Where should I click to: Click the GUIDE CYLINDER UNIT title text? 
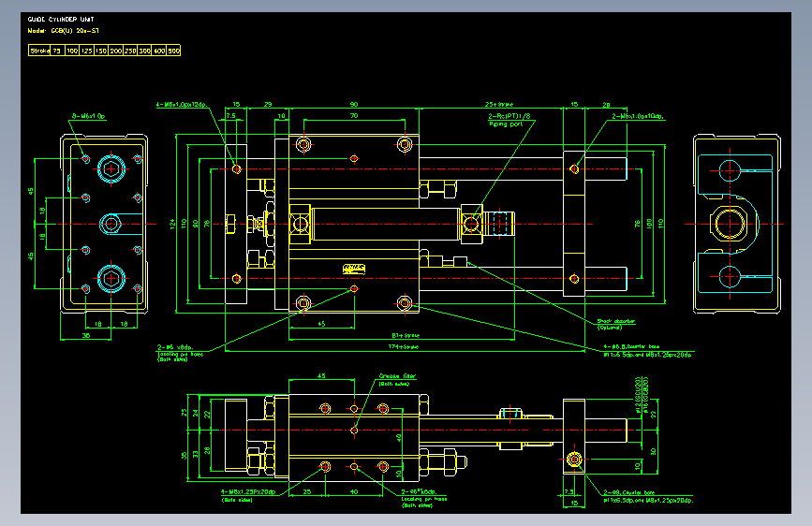click(61, 19)
